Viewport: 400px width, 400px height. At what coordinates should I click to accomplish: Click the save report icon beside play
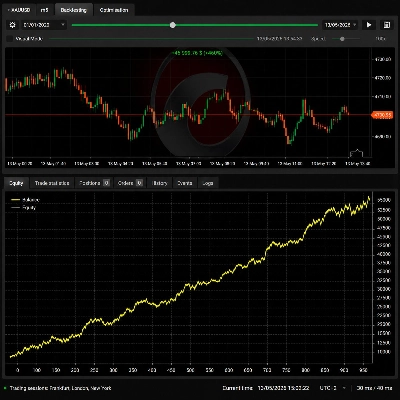click(x=387, y=25)
